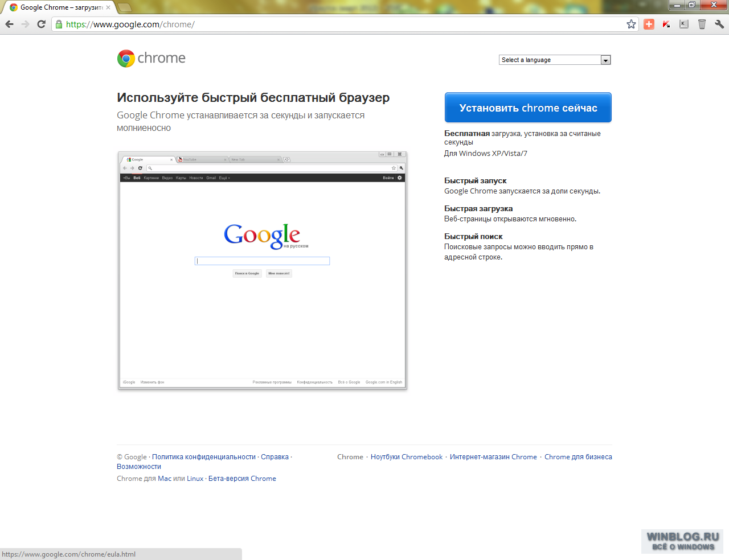
Task: Click the red Kaspersky K extension icon
Action: (x=666, y=24)
